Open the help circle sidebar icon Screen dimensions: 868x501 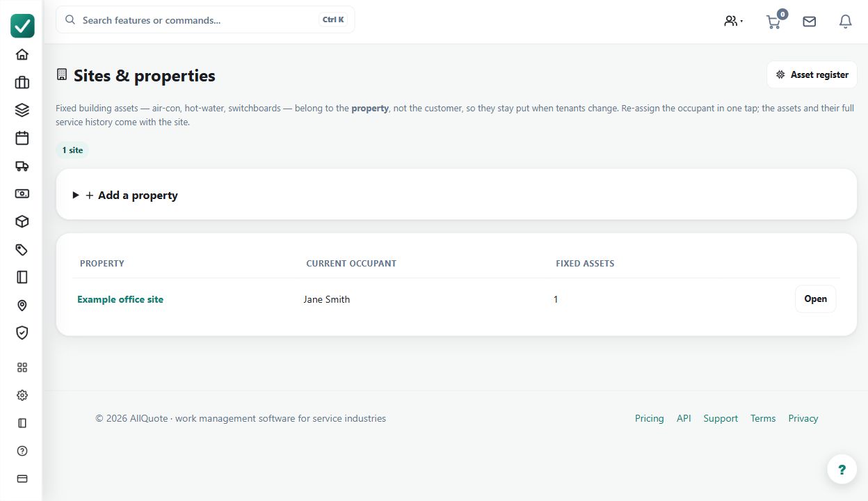pos(22,451)
